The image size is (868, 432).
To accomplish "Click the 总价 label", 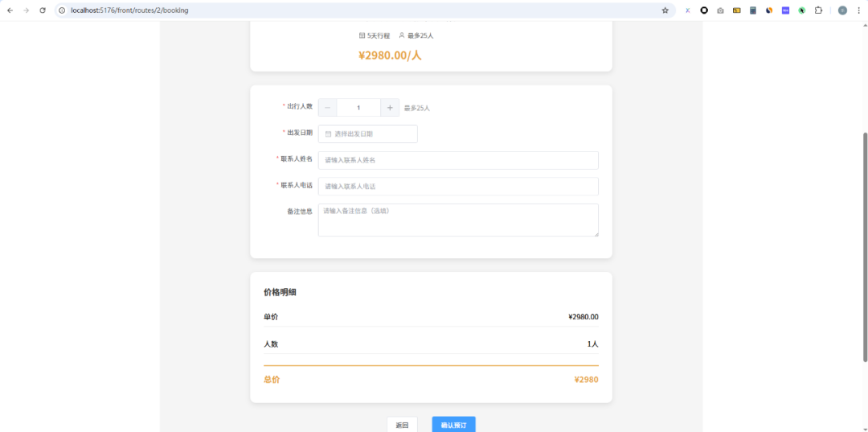I will tap(272, 380).
